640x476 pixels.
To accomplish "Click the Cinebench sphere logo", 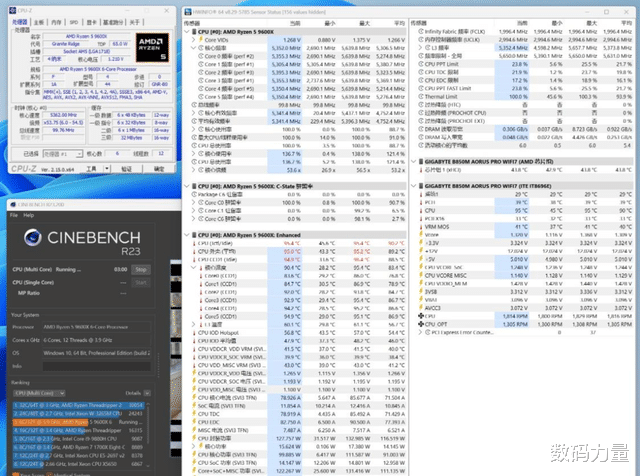I will (33, 237).
